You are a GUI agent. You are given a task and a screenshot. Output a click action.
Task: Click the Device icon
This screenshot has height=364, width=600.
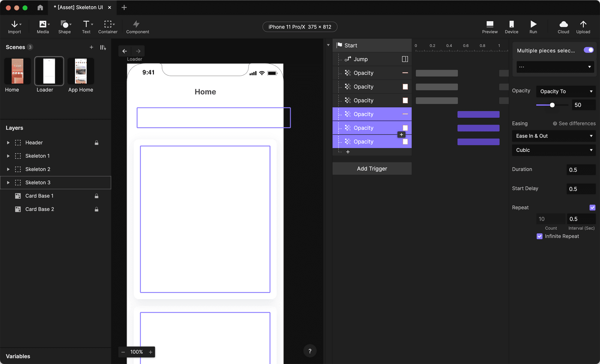point(511,24)
